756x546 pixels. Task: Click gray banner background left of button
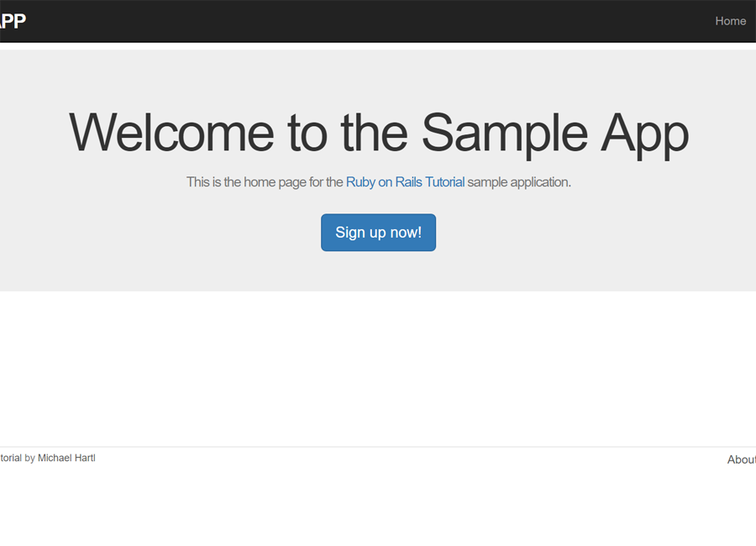[x=159, y=233]
